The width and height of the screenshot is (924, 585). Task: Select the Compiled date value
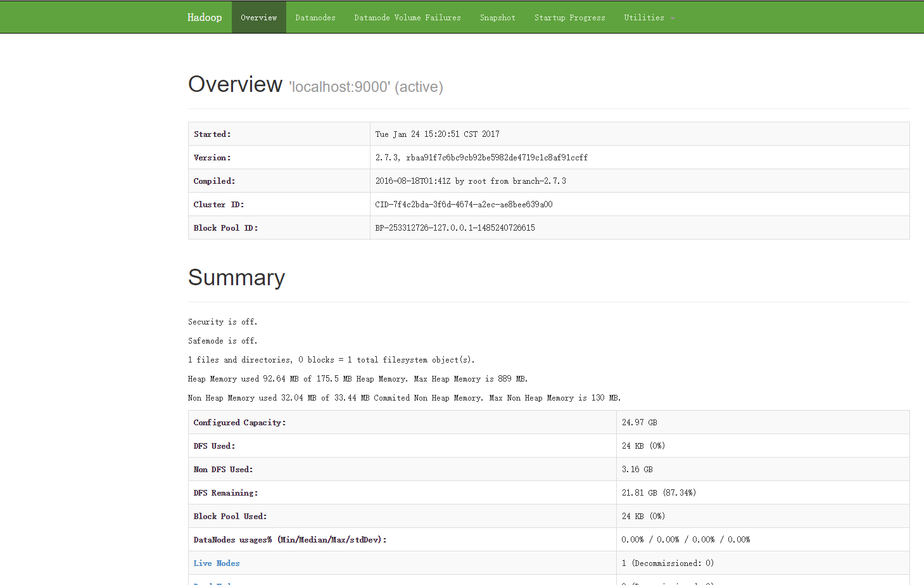[471, 181]
